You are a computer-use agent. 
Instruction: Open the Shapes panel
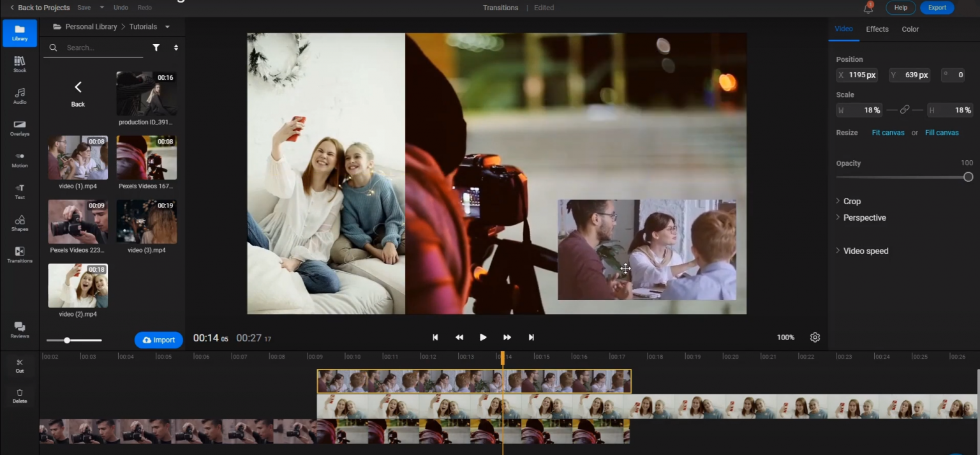20,223
